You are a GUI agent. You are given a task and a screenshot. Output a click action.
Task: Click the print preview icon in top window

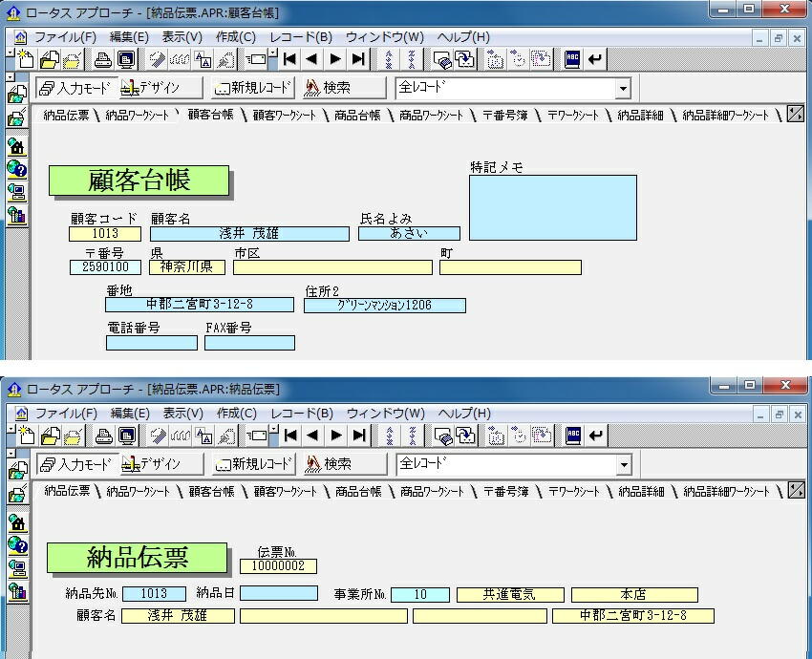click(x=126, y=59)
